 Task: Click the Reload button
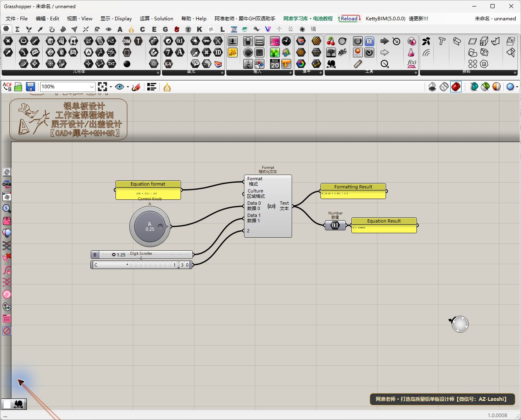[349, 18]
